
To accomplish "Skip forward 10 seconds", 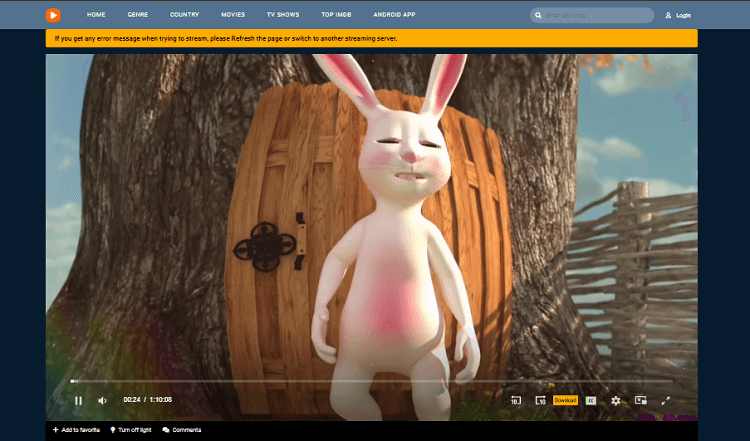I will point(540,400).
